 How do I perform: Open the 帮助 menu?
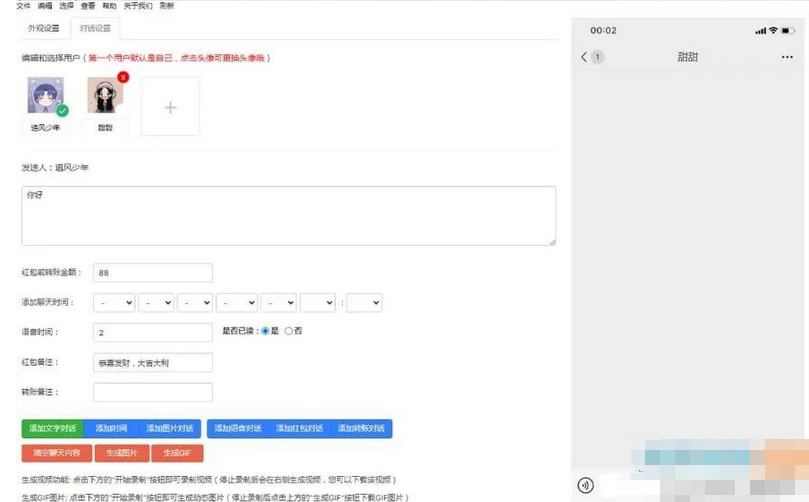click(109, 6)
